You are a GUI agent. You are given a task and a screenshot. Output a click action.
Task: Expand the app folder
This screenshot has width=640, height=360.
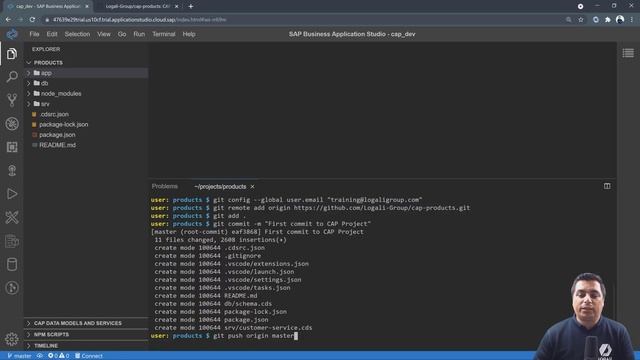coord(29,73)
